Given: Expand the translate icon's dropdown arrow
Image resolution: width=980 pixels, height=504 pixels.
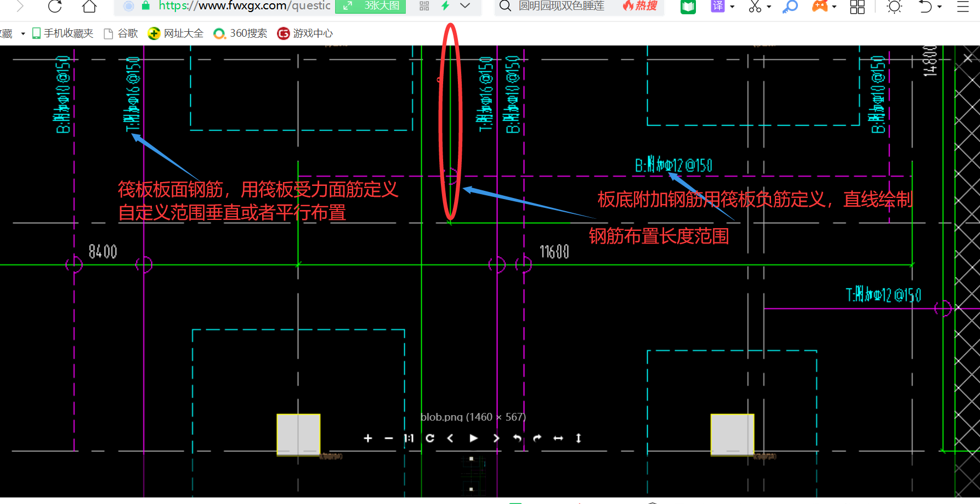Looking at the screenshot, I should click(x=732, y=7).
